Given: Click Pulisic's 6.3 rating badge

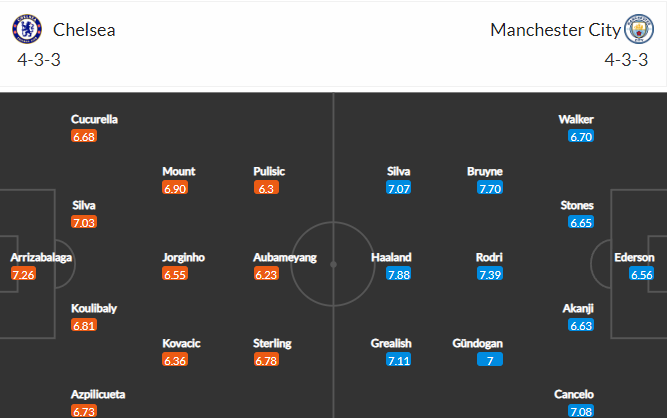Looking at the screenshot, I should (266, 188).
